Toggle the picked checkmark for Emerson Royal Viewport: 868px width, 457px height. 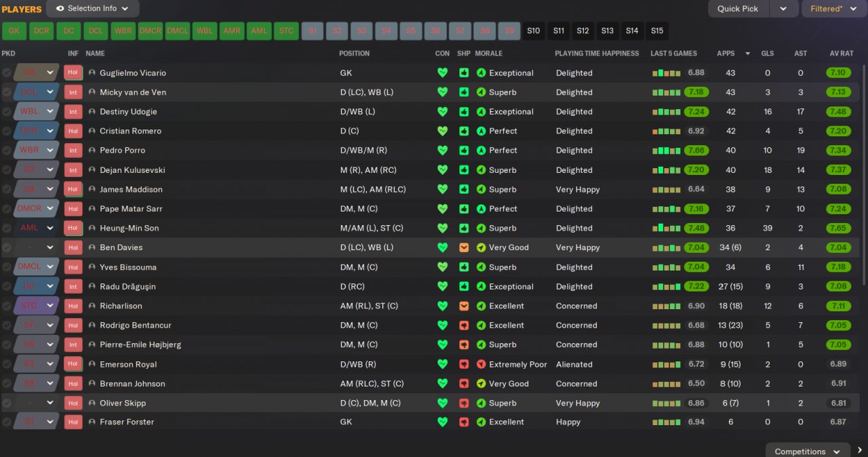tap(6, 364)
